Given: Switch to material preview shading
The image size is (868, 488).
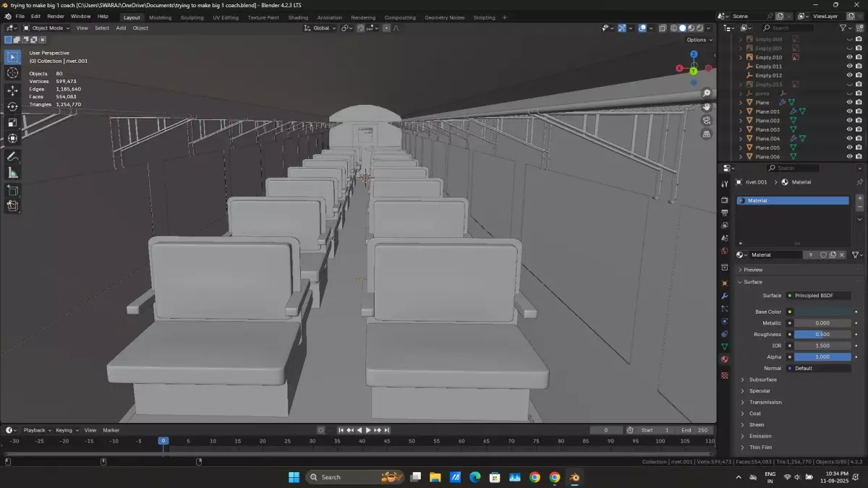Looking at the screenshot, I should [691, 28].
